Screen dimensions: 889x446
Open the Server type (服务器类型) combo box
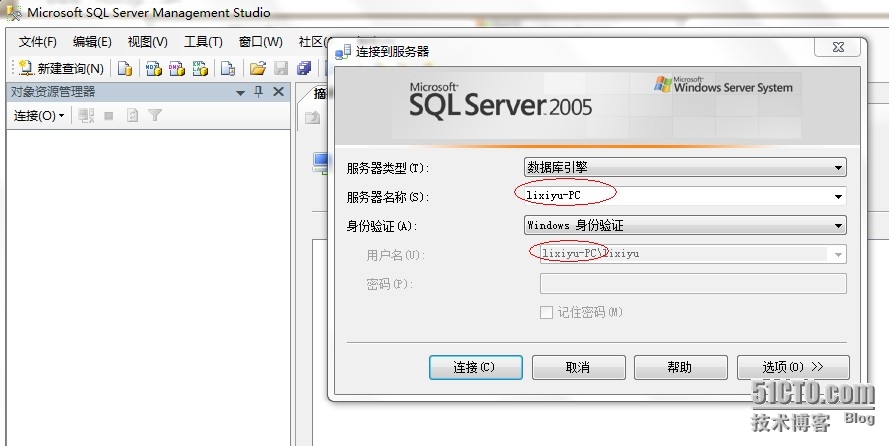(x=685, y=167)
